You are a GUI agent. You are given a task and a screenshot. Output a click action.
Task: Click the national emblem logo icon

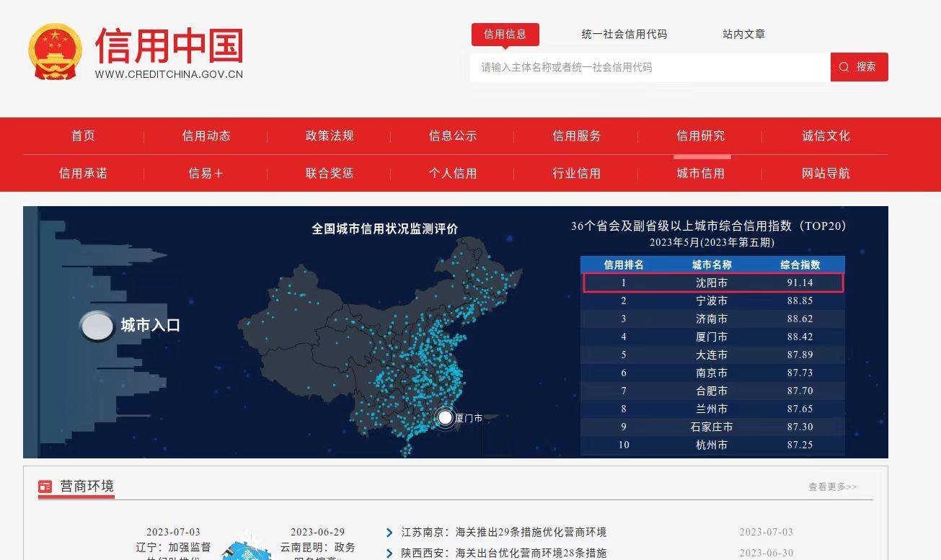(56, 52)
